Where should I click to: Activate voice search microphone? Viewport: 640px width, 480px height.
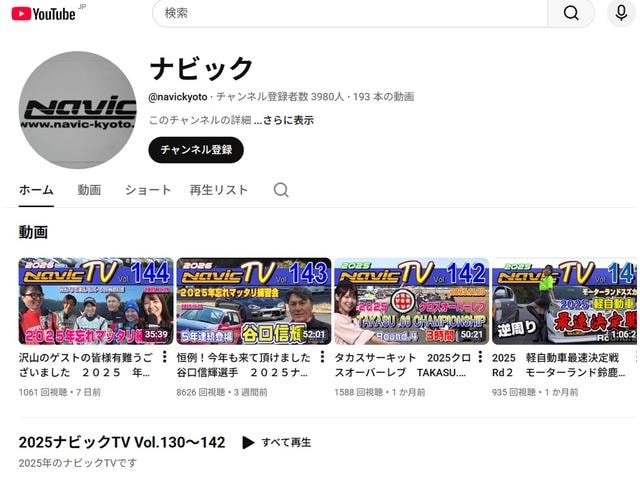pos(621,13)
